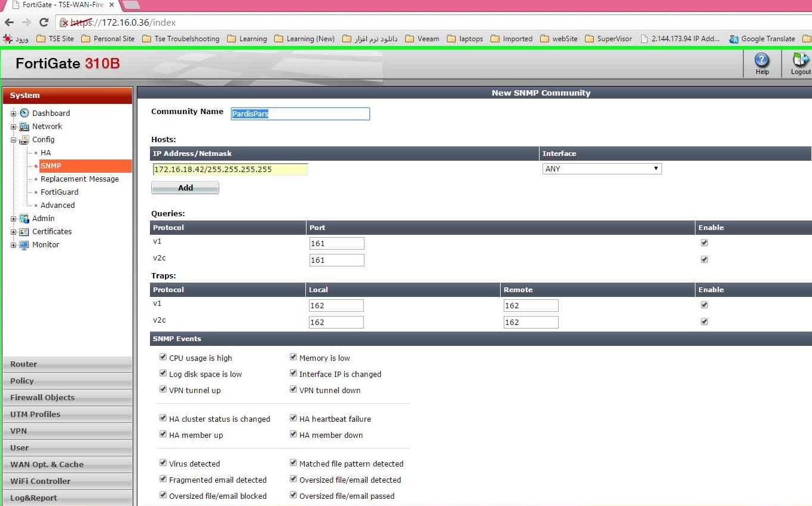Disable v2c traps enable checkbox
The height and width of the screenshot is (506, 812).
[704, 321]
